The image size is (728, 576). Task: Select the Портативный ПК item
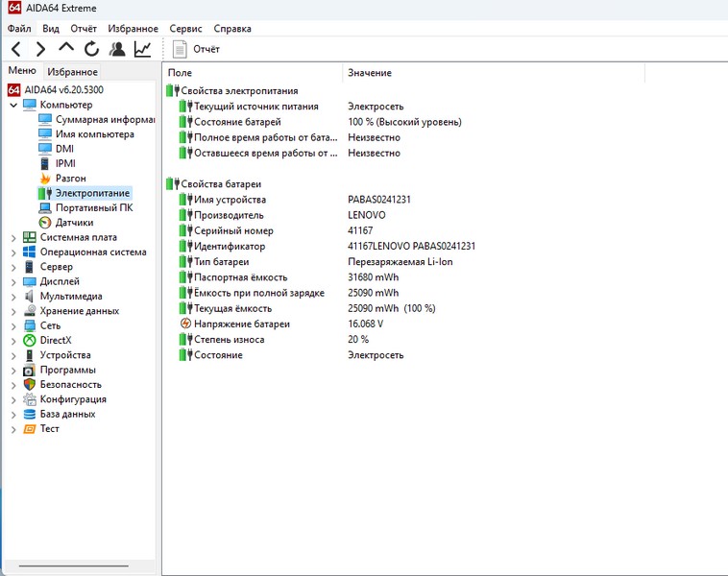[x=93, y=207]
